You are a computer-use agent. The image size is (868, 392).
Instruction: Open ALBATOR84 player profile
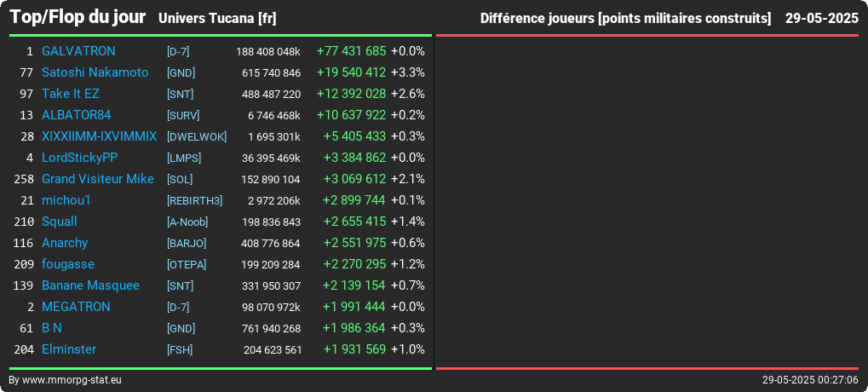click(77, 115)
